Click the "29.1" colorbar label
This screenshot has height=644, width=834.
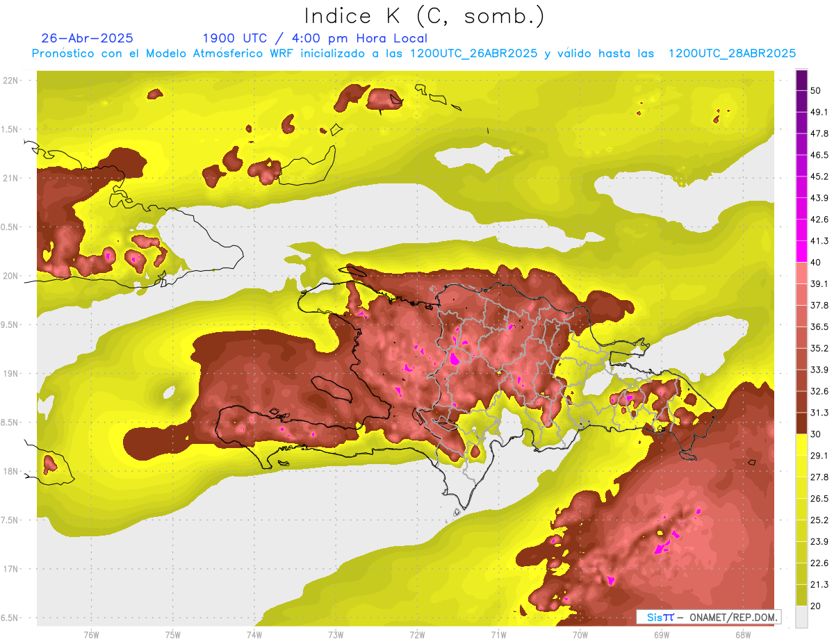[819, 455]
